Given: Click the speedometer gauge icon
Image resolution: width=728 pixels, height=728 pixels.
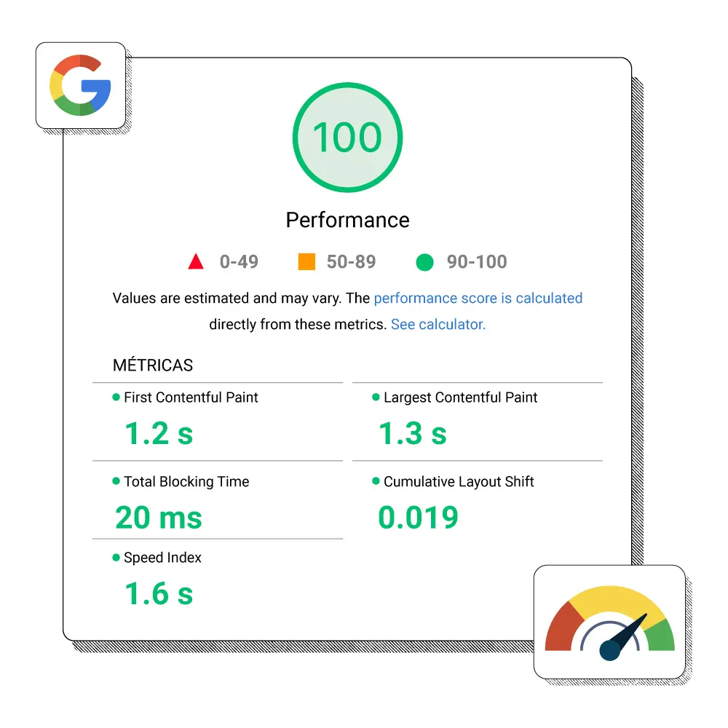Looking at the screenshot, I should (x=610, y=626).
